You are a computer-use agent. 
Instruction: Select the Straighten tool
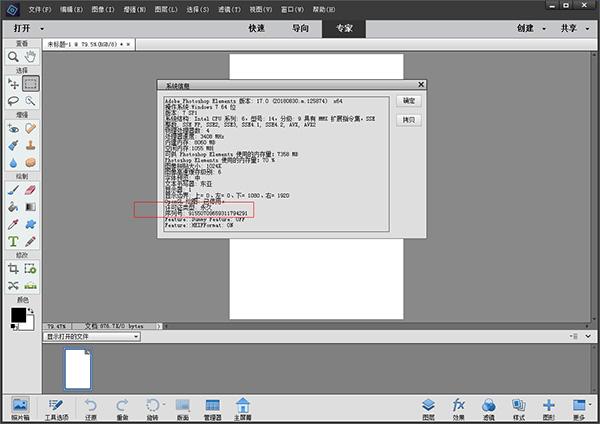30,286
